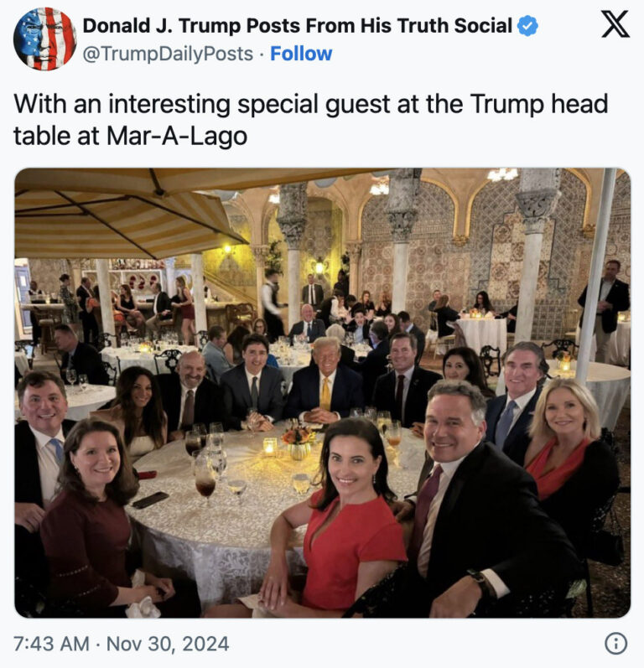Image resolution: width=644 pixels, height=668 pixels.
Task: Click the lit candle on the front table
Action: point(269,447)
